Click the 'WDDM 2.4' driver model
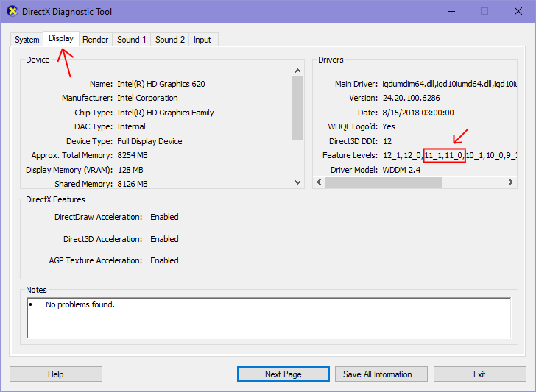Image resolution: width=536 pixels, height=392 pixels. (x=401, y=170)
